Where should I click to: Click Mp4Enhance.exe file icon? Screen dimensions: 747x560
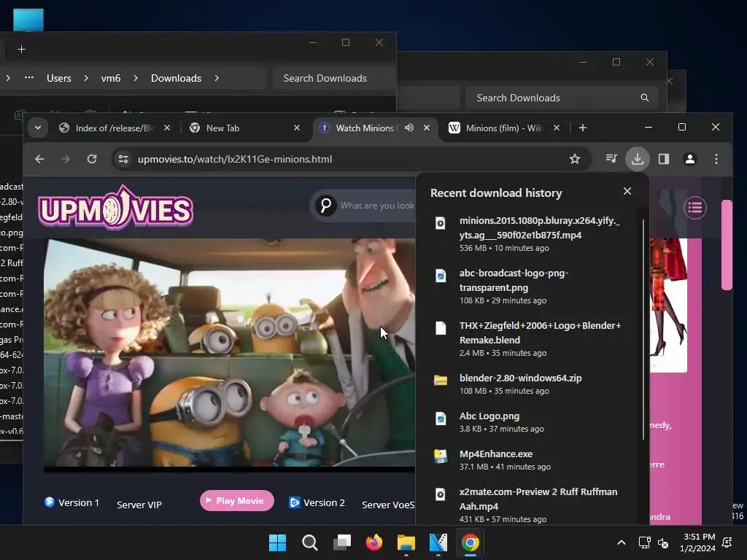[440, 456]
